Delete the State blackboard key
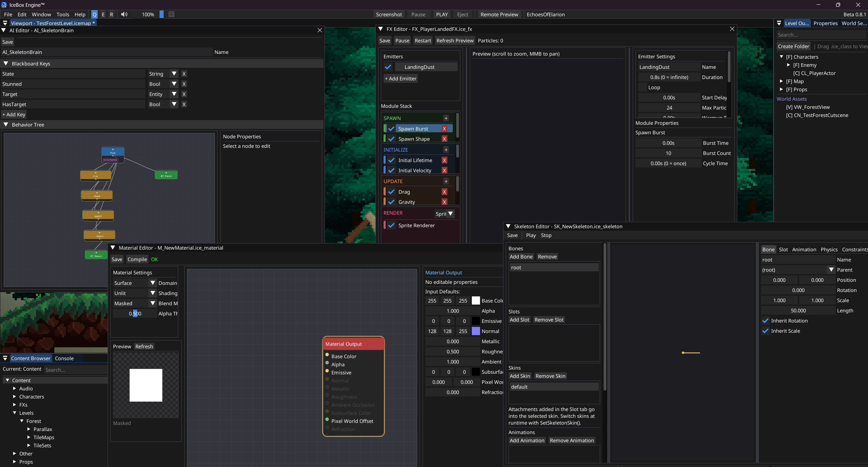 pos(184,74)
